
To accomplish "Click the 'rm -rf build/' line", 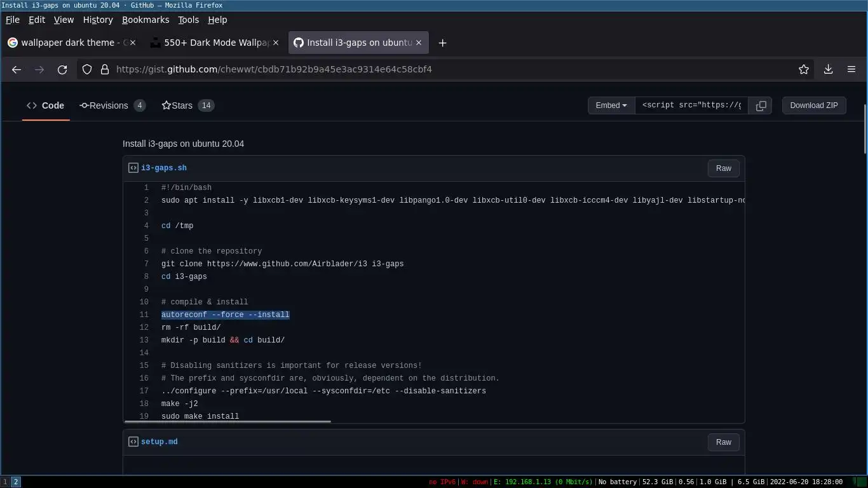I will point(191,327).
